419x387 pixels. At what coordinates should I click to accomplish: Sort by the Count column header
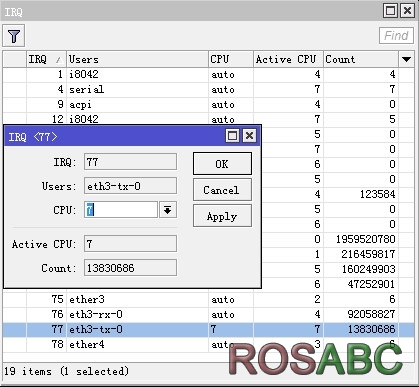coord(361,59)
